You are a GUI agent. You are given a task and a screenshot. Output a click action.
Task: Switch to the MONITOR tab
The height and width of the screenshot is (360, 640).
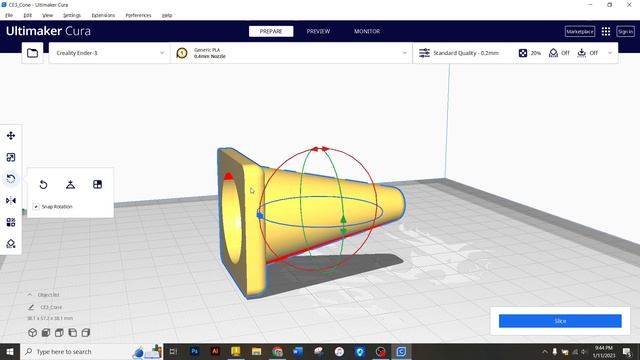[x=367, y=31]
